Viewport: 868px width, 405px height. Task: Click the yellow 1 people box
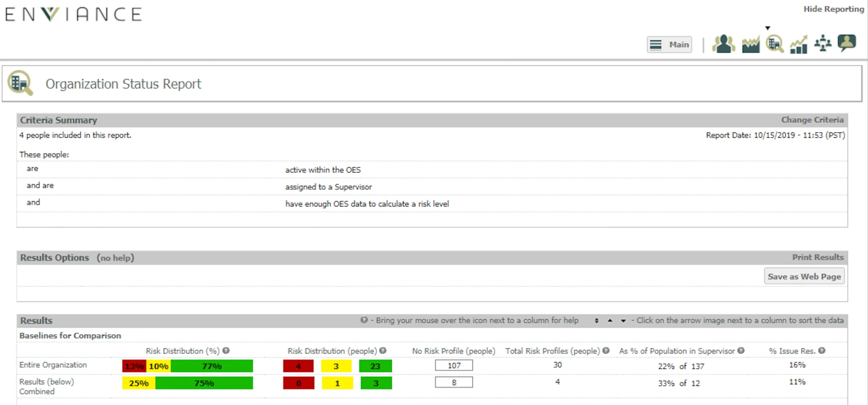(x=337, y=383)
